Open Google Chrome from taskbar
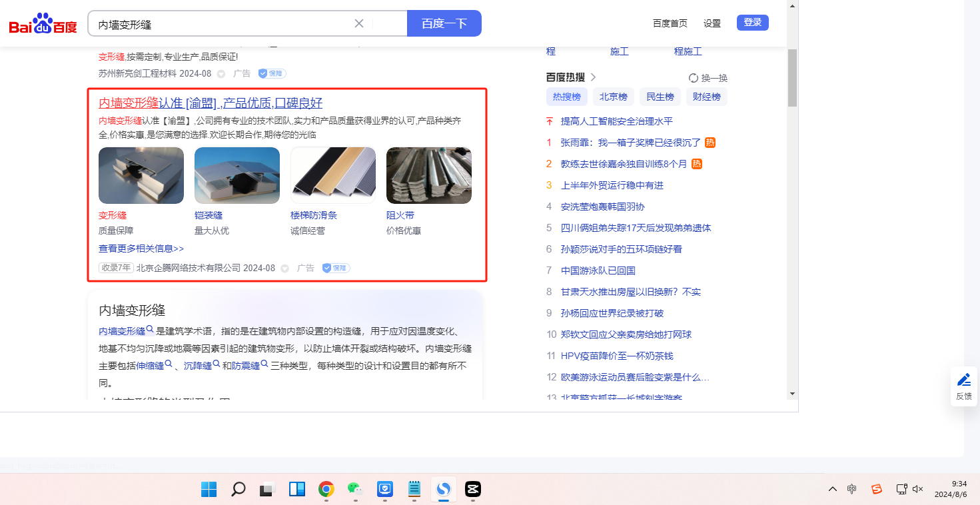This screenshot has width=980, height=505. [326, 490]
